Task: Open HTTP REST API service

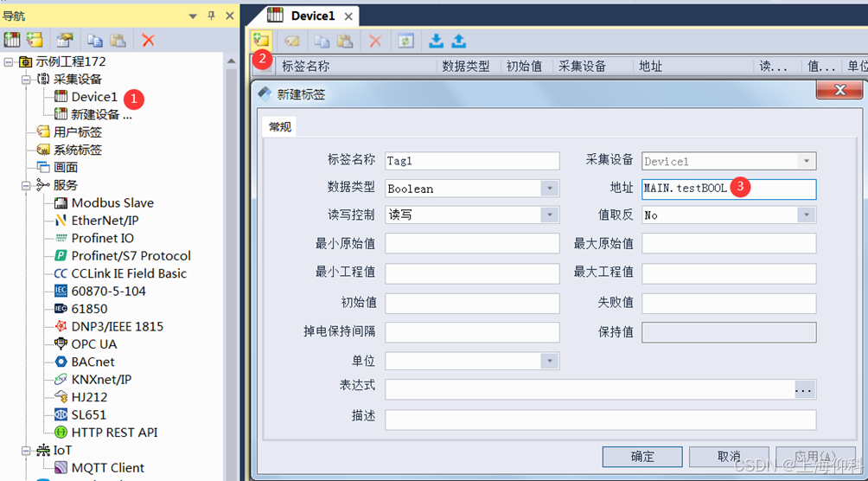Action: click(x=106, y=433)
